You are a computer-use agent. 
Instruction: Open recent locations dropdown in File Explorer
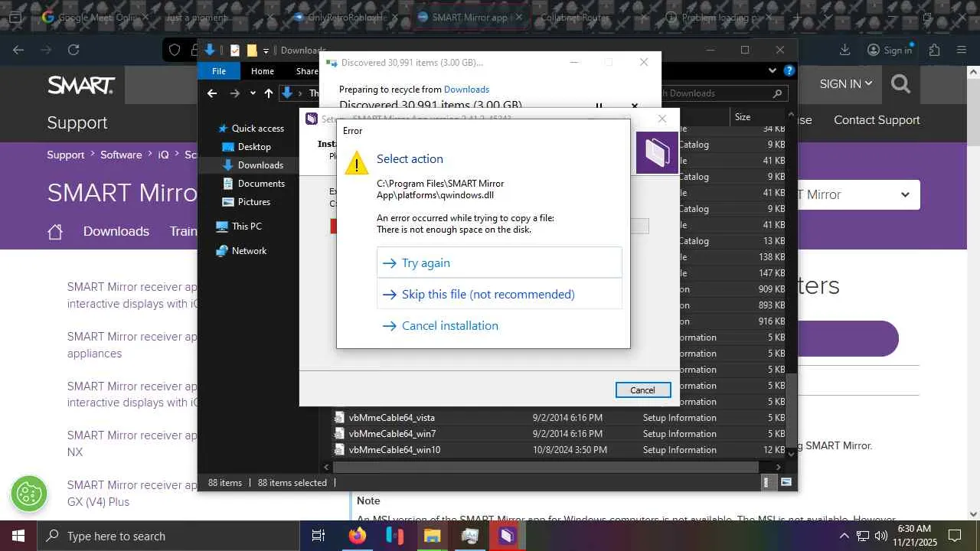tap(253, 93)
